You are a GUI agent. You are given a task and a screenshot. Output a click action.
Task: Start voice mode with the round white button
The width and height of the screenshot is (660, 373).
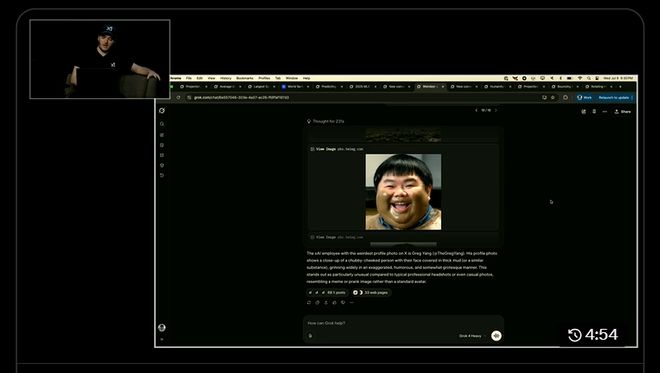click(496, 336)
